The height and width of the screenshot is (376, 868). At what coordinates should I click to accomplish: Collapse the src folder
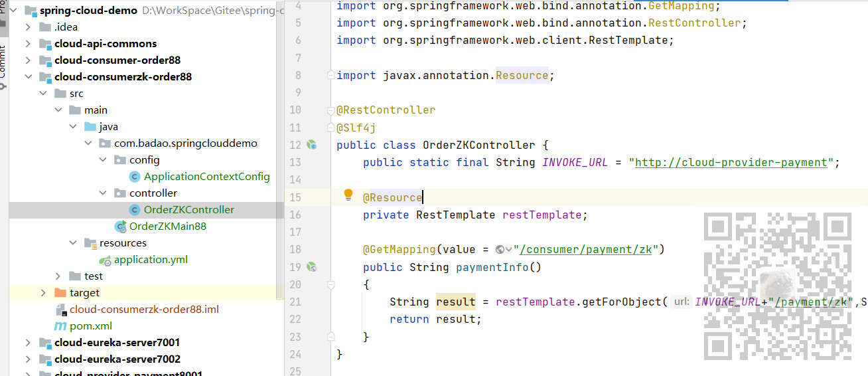pyautogui.click(x=42, y=94)
